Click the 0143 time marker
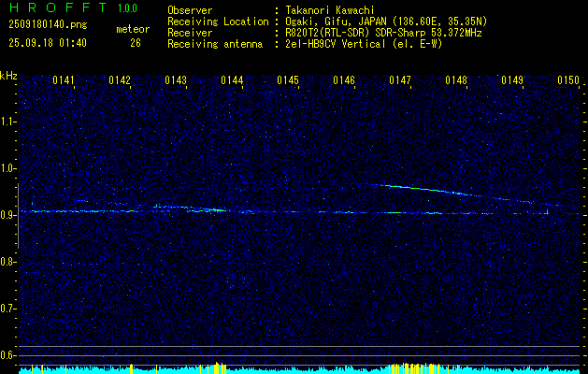This screenshot has width=588, height=374. point(176,80)
